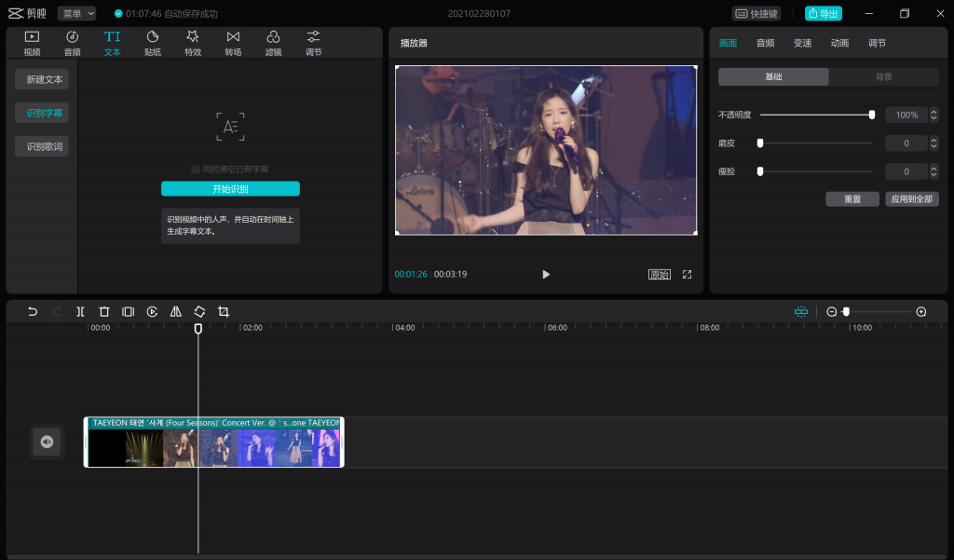The height and width of the screenshot is (560, 954).
Task: Select 识别字幕 in the text sidebar
Action: (42, 114)
